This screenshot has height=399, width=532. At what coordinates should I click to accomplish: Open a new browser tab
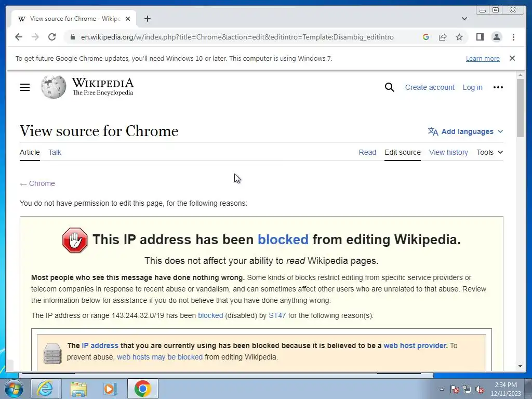(147, 19)
